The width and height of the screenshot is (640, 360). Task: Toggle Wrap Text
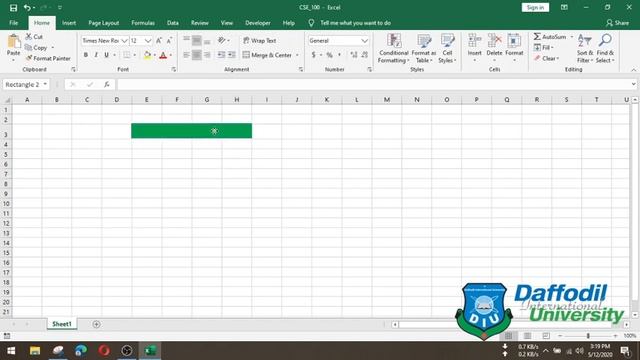point(260,40)
